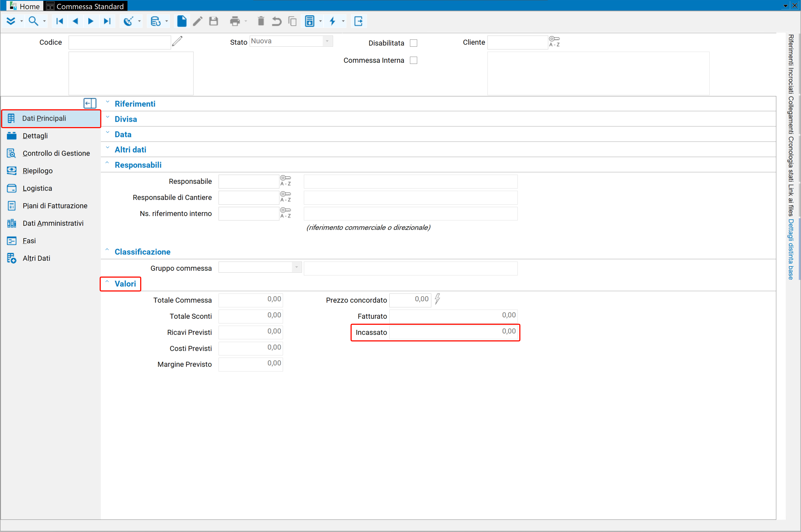801x532 pixels.
Task: Go to the previous record arrow
Action: point(75,21)
